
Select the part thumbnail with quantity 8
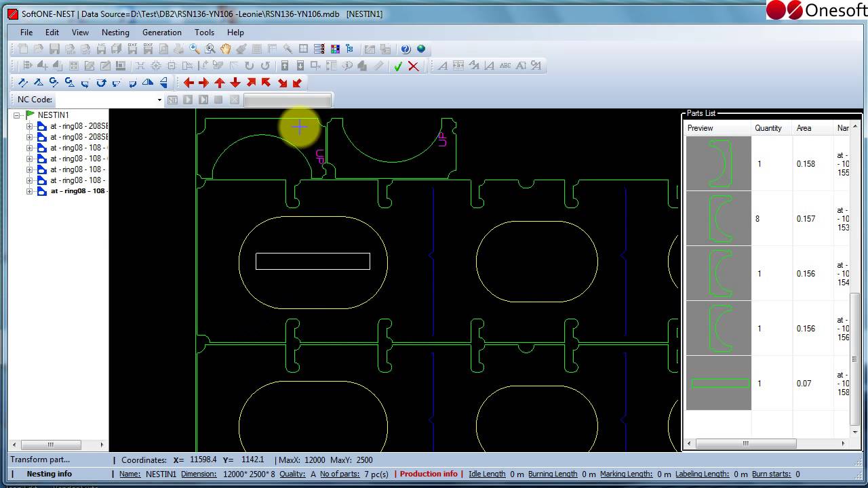pos(718,218)
